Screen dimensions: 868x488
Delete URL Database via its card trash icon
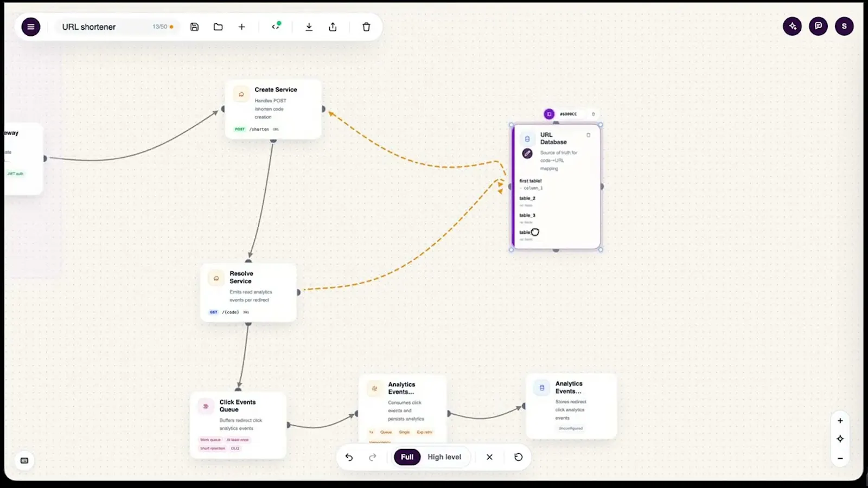(x=588, y=135)
